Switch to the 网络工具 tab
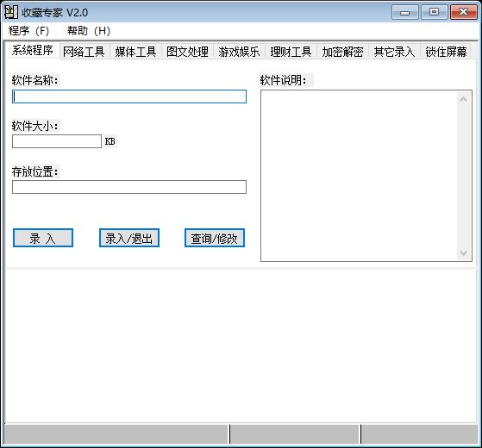 click(x=84, y=52)
